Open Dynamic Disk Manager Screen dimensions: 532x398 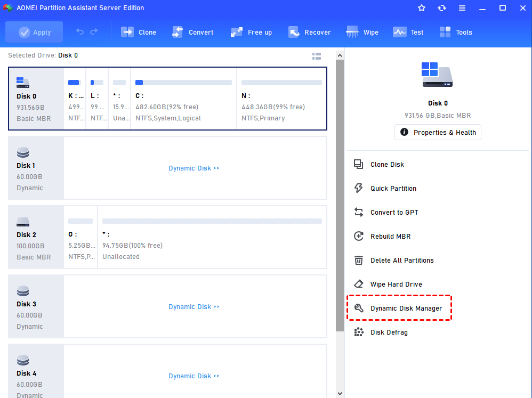point(398,308)
